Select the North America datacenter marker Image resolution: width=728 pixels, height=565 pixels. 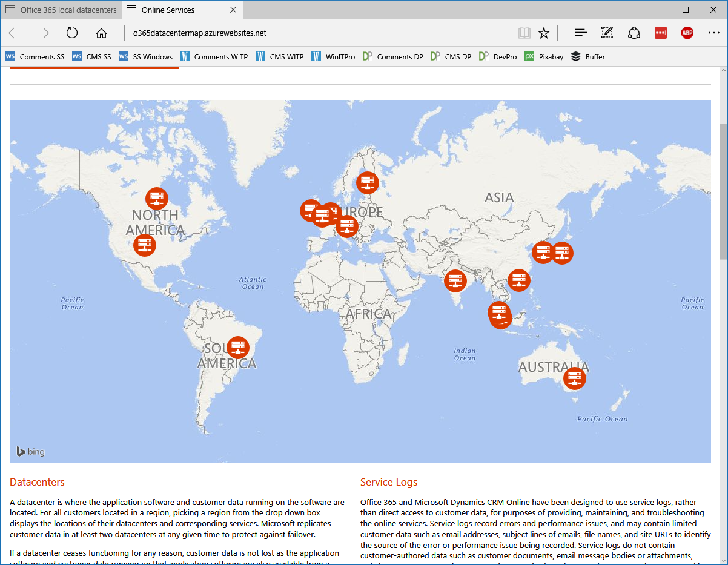coord(157,198)
